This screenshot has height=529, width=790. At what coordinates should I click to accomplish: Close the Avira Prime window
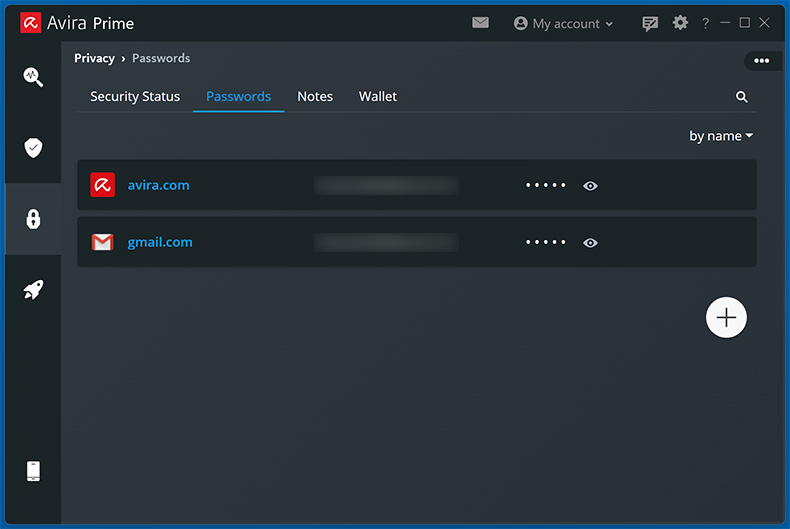click(764, 23)
